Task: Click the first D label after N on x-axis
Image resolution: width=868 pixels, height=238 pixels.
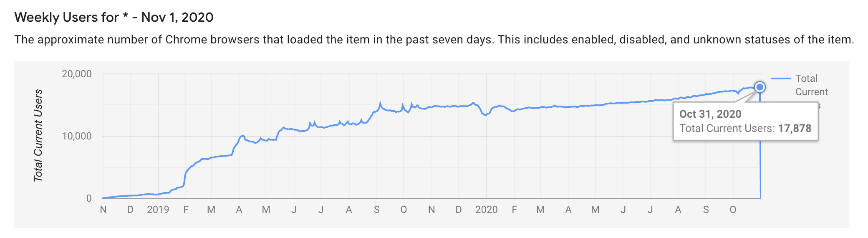Action: [x=130, y=210]
